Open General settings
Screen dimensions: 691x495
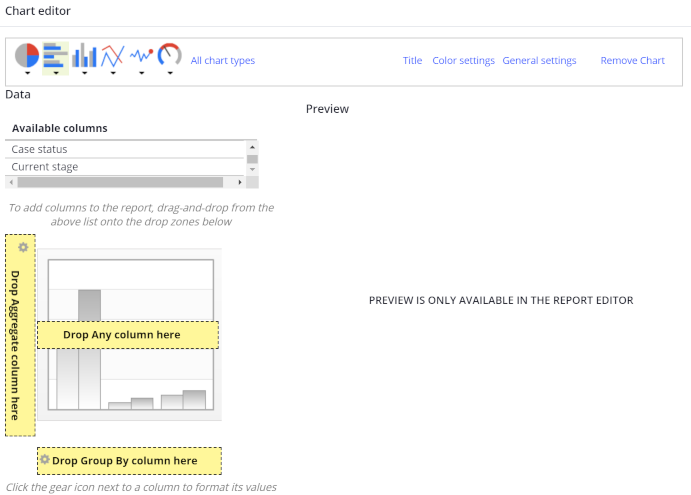pos(539,61)
